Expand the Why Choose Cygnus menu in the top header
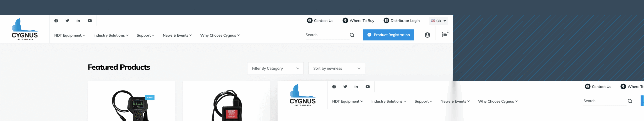644x121 pixels. tap(220, 35)
